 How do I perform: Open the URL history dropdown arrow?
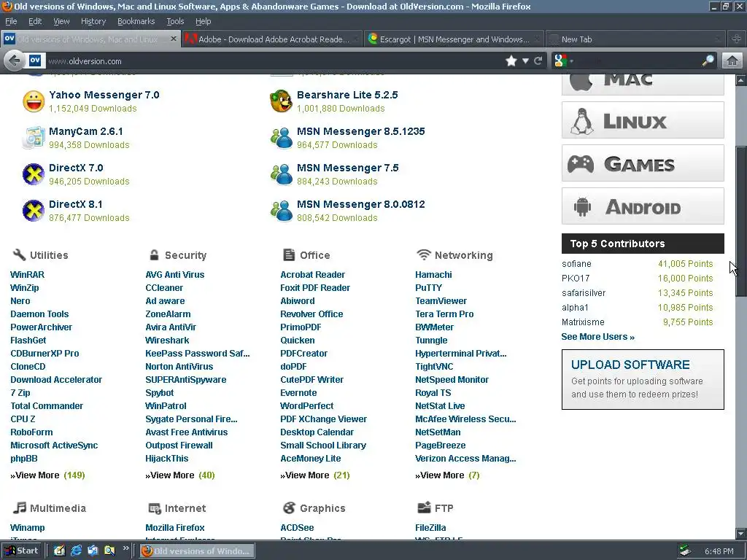pyautogui.click(x=525, y=61)
